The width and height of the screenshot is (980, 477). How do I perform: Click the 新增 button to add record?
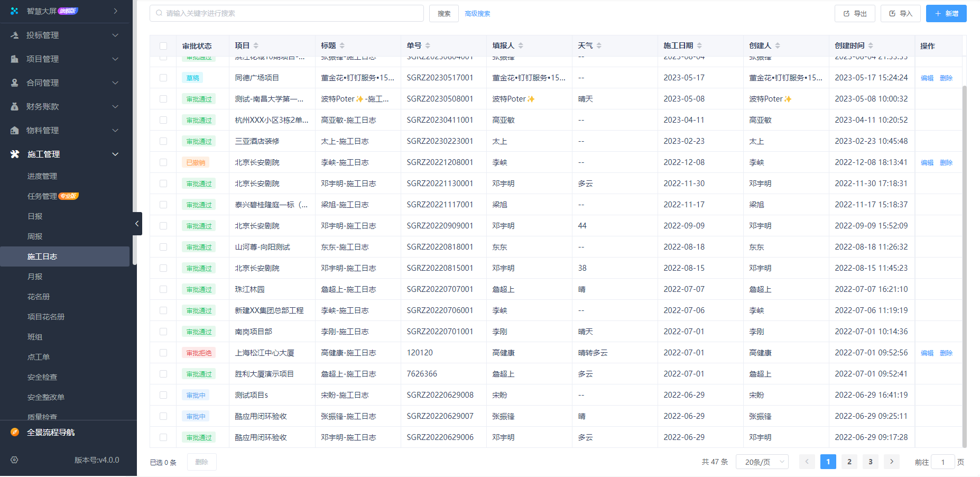946,13
